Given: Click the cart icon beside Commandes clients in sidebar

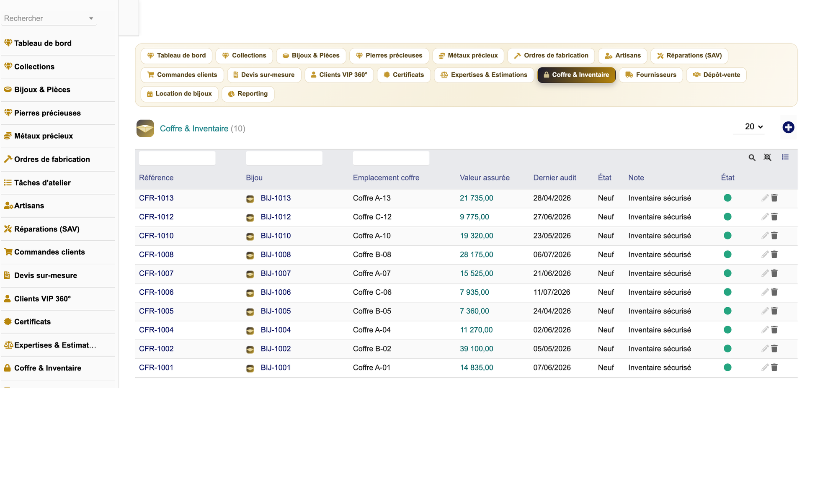Looking at the screenshot, I should point(8,252).
